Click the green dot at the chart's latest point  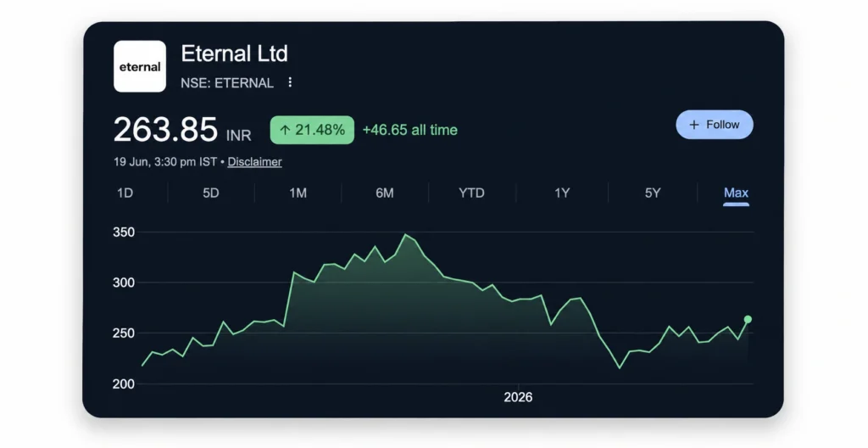click(x=748, y=319)
